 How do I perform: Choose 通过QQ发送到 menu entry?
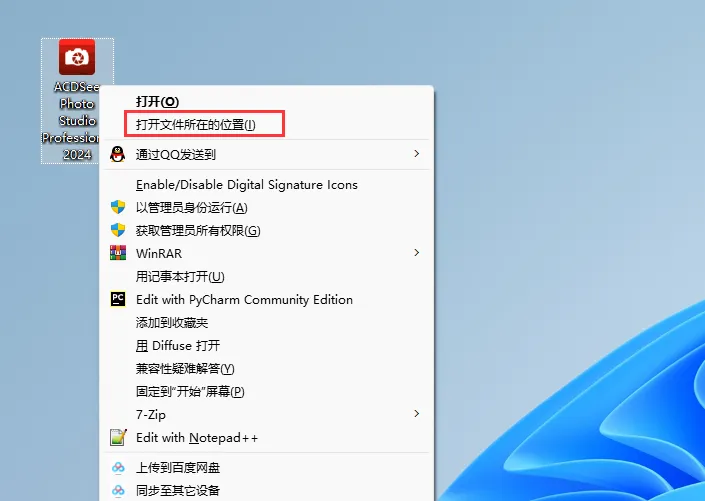(267, 154)
